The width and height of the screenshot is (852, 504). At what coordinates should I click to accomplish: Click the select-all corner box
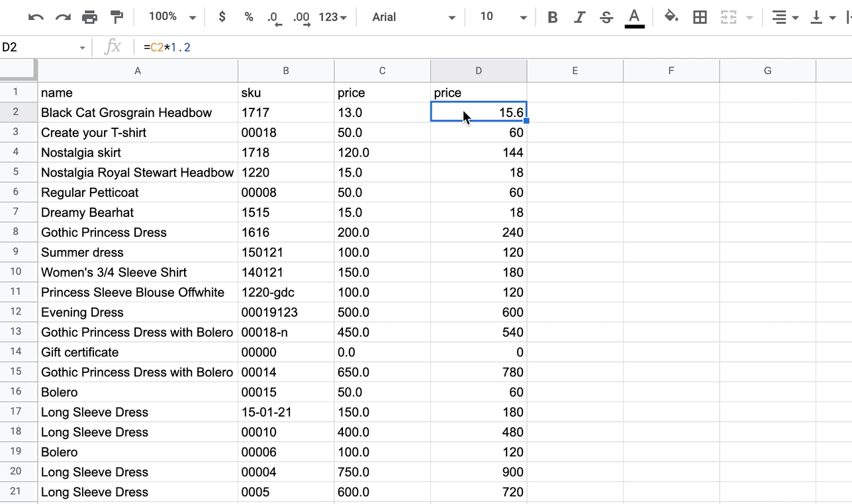[x=19, y=70]
